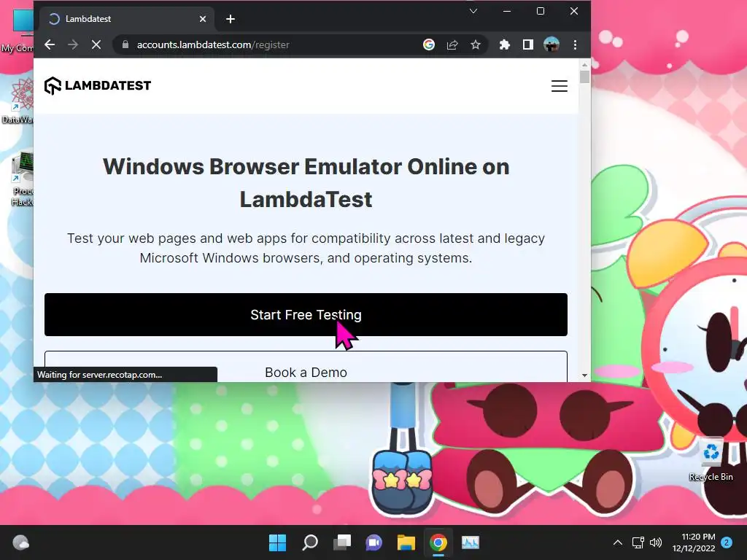Select the My Computer desktop icon
This screenshot has width=747, height=560.
[18, 31]
